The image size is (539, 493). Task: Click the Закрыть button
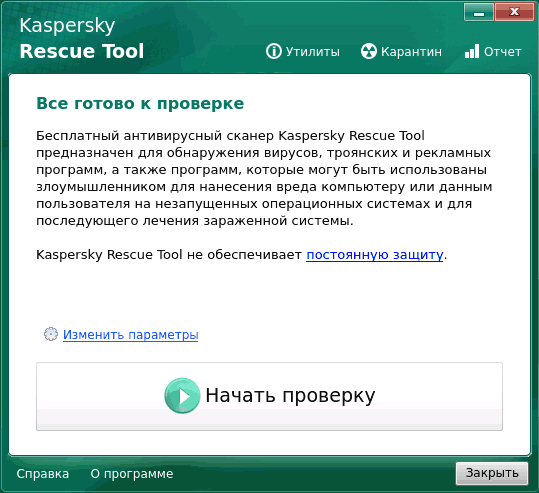492,473
